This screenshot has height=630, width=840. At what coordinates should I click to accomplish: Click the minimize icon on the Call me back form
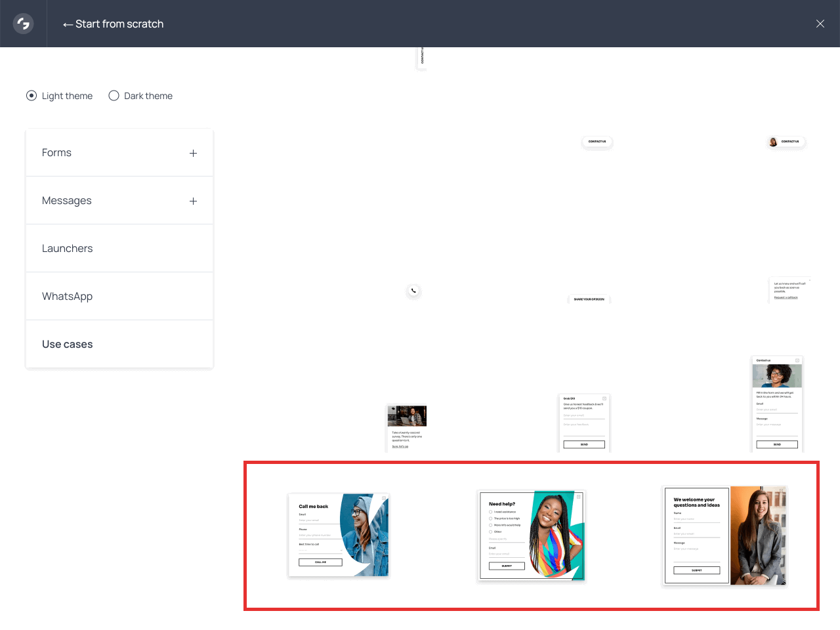click(384, 497)
